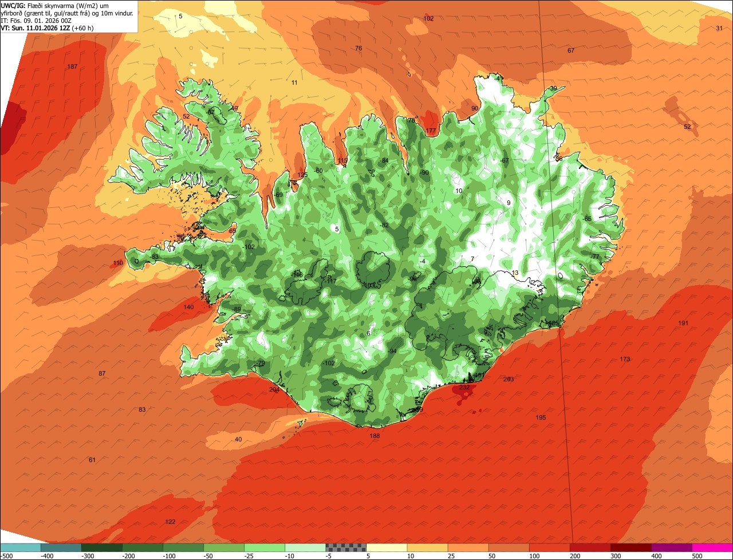
Task: Click the '-25' legend scale label
Action: (249, 555)
